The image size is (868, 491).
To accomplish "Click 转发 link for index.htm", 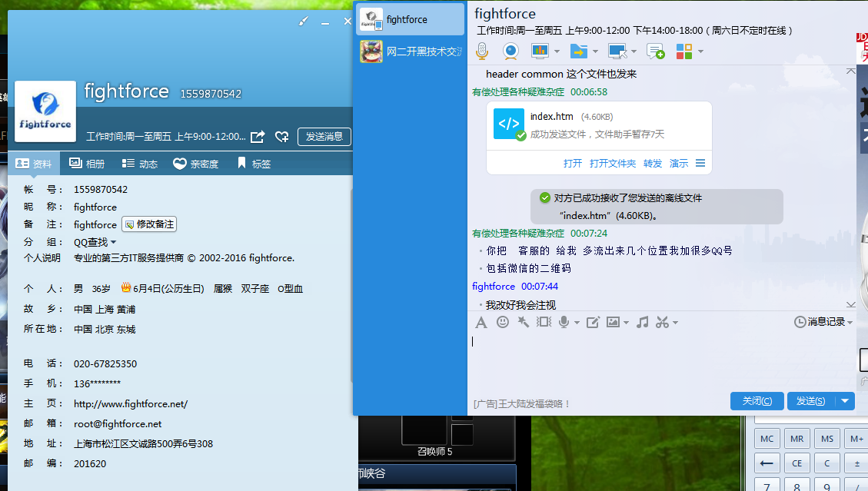I will (x=653, y=164).
